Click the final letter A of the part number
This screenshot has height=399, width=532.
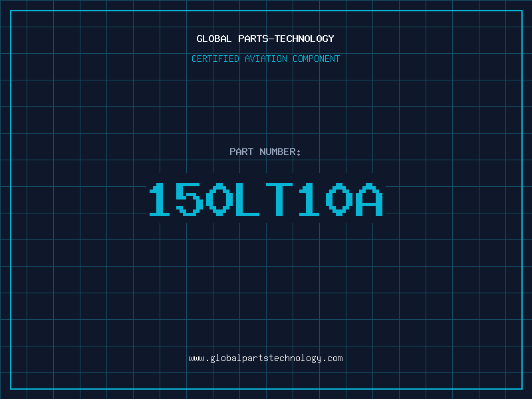tap(370, 199)
